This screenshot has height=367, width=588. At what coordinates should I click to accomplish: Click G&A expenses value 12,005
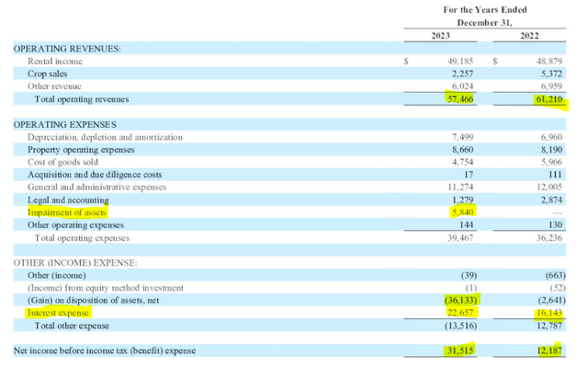(549, 188)
